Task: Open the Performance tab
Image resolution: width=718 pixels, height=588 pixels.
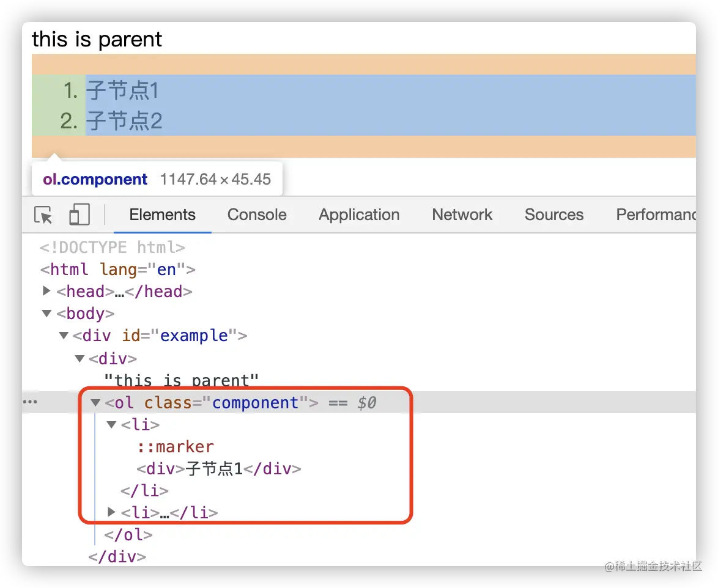Action: tap(656, 215)
